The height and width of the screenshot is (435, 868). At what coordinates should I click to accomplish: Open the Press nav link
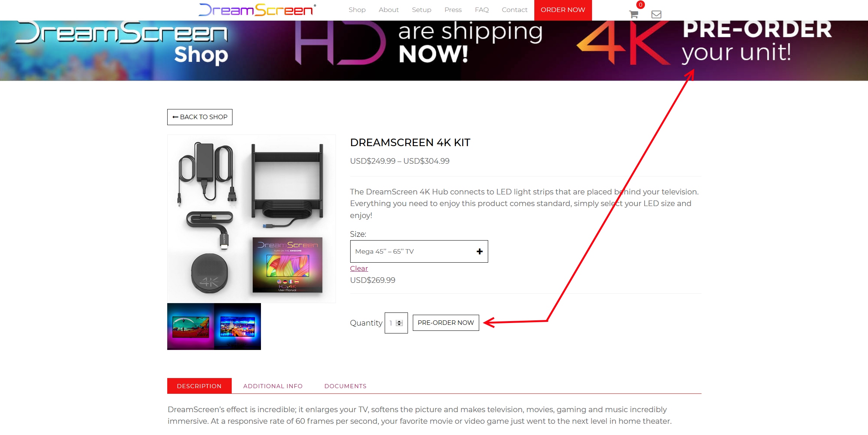pyautogui.click(x=453, y=10)
